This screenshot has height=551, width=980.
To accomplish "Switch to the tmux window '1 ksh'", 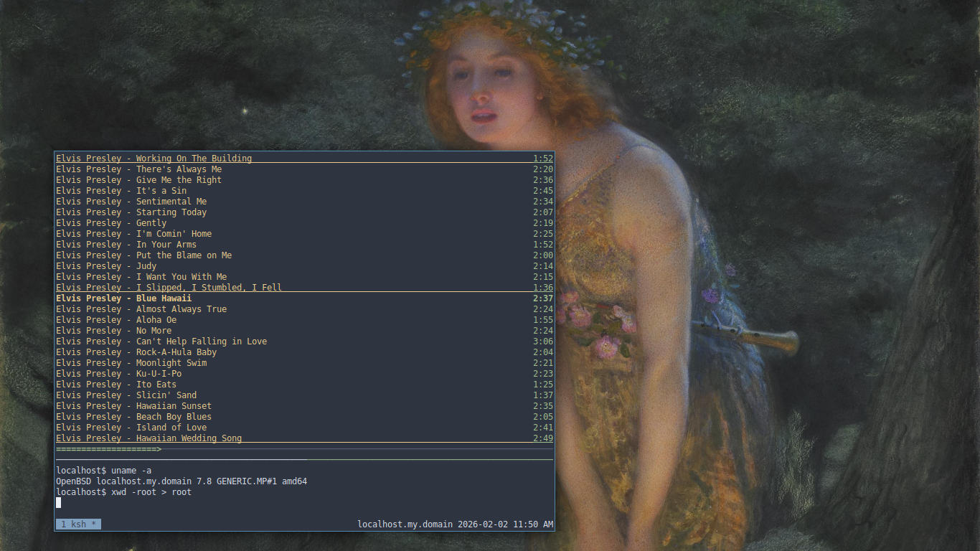I will [x=78, y=524].
